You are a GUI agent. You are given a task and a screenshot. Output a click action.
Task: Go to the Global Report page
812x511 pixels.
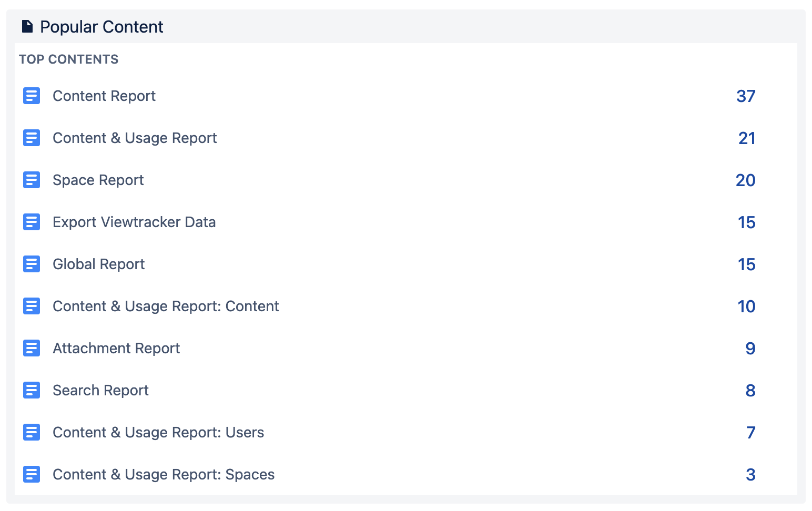[98, 264]
